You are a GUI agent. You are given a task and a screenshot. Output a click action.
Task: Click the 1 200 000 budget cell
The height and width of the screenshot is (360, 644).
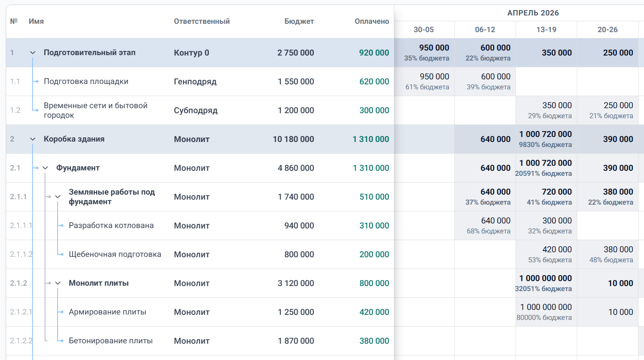pos(296,110)
